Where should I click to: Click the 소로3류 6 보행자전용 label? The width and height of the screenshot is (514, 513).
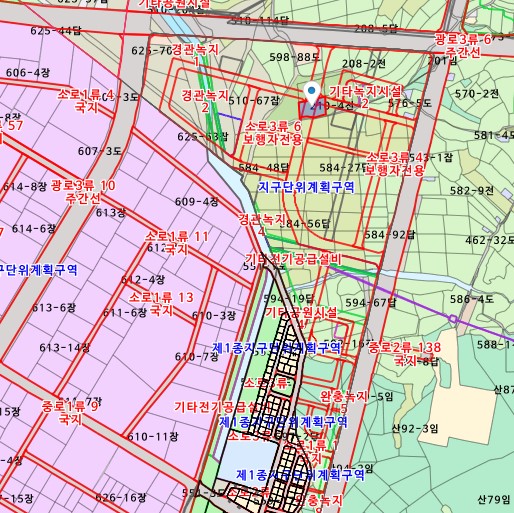click(273, 133)
